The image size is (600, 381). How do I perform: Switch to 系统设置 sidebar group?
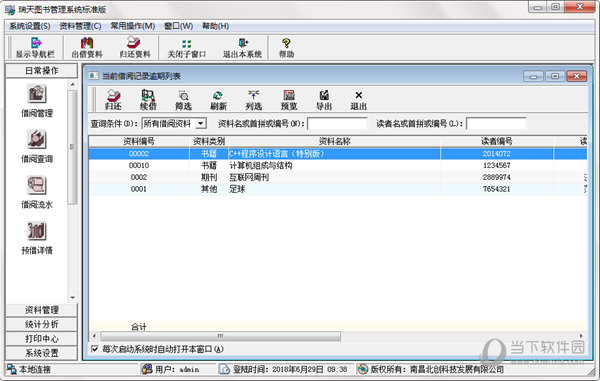coord(42,353)
